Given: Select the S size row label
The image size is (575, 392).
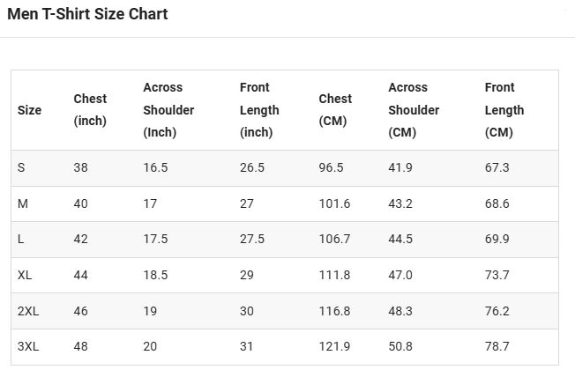Looking at the screenshot, I should point(21,167).
